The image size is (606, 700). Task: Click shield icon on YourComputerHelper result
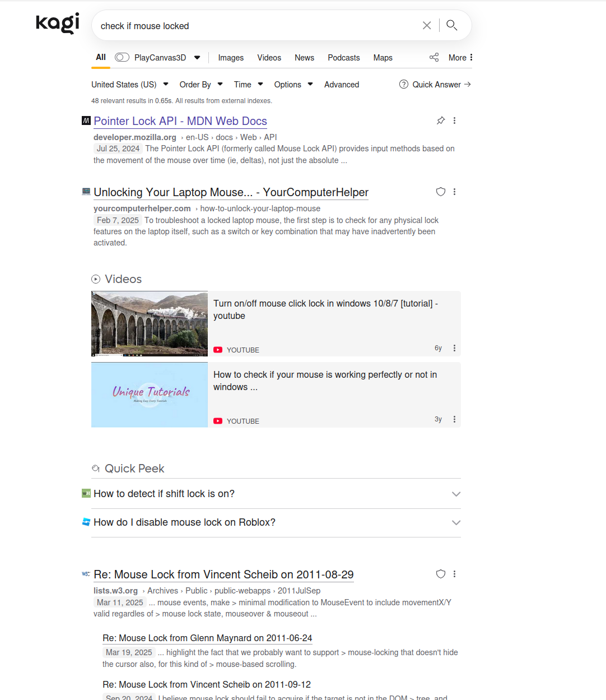tap(441, 192)
